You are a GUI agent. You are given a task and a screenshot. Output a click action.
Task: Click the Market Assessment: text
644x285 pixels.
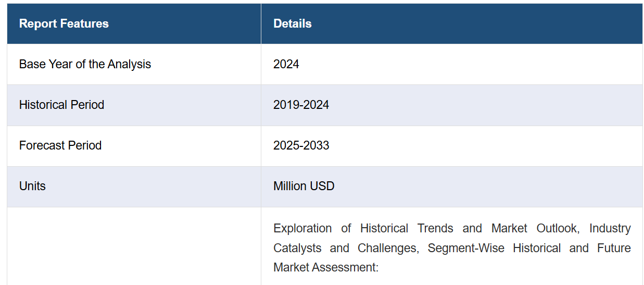pos(325,267)
